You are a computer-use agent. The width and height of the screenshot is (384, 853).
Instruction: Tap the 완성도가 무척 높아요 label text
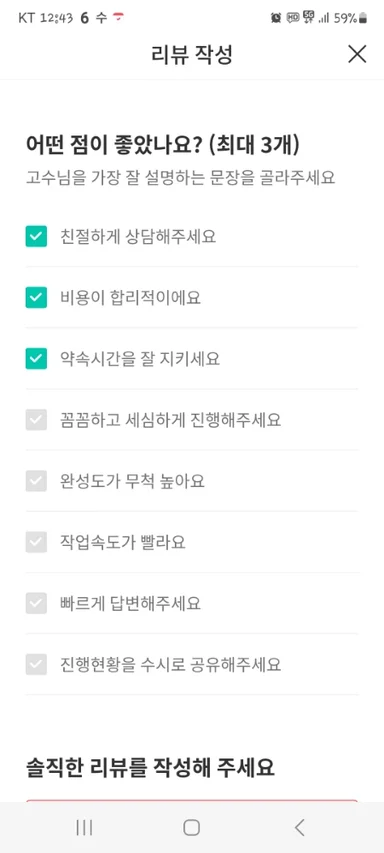(x=132, y=481)
